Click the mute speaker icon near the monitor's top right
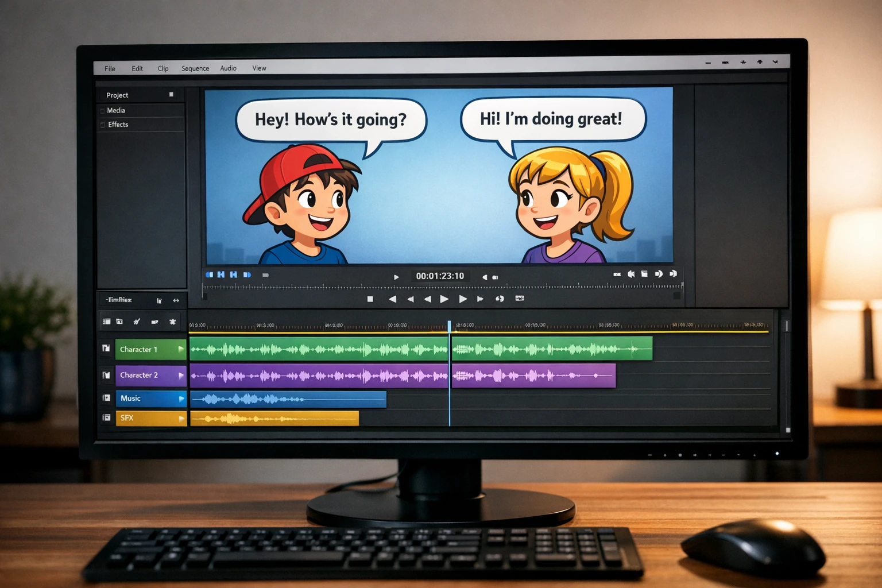Image resolution: width=882 pixels, height=588 pixels. 632,274
